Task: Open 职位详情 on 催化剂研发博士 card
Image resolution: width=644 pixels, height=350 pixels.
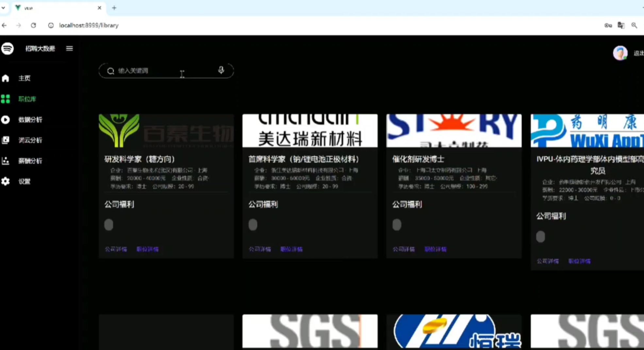Action: point(435,249)
